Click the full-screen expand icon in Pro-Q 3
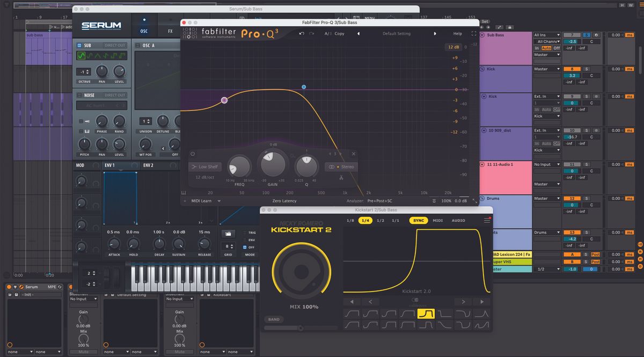Viewport: 644px width, 357px height. (x=473, y=33)
